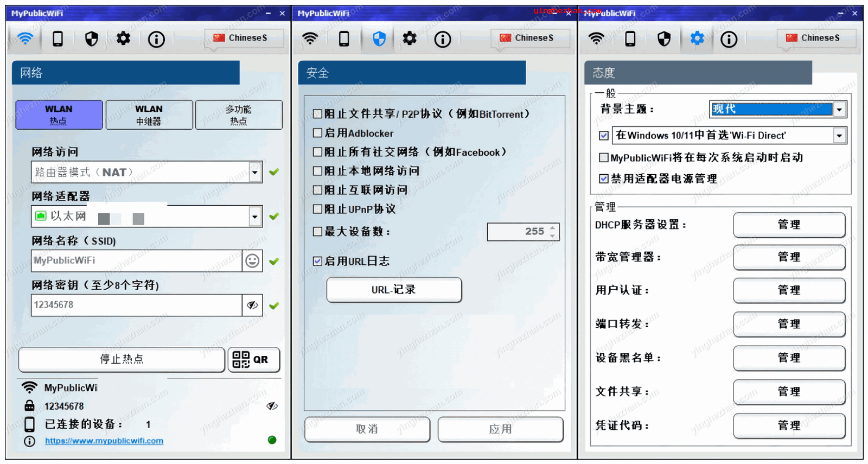Click info icon in middle window toolbar
The height and width of the screenshot is (464, 868).
(x=443, y=39)
